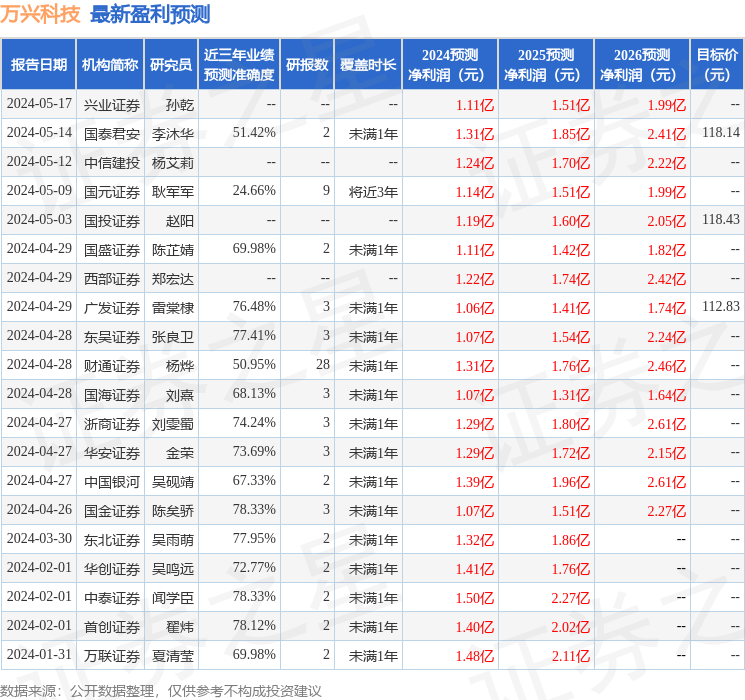This screenshot has height=700, width=745.
Task: Click 2025 profit 2.27亿 for 中泰证券
Action: coord(571,598)
